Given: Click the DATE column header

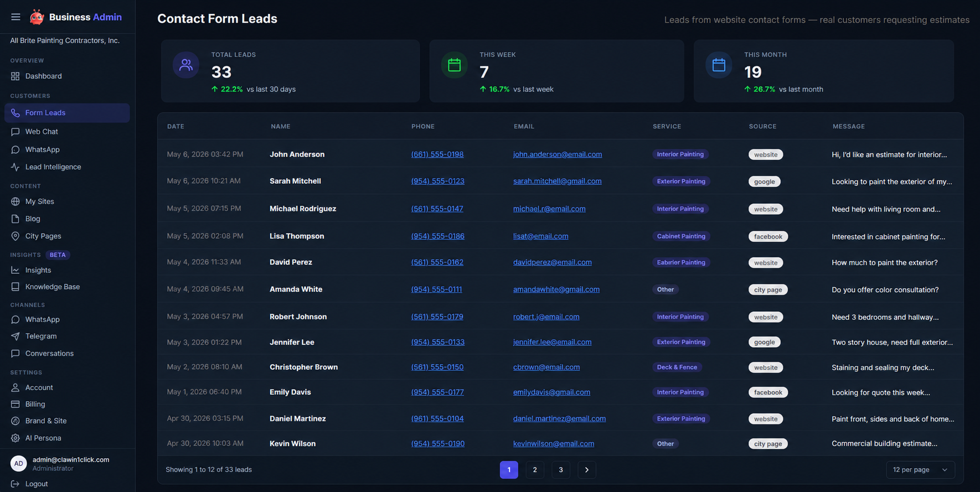Looking at the screenshot, I should (x=176, y=127).
